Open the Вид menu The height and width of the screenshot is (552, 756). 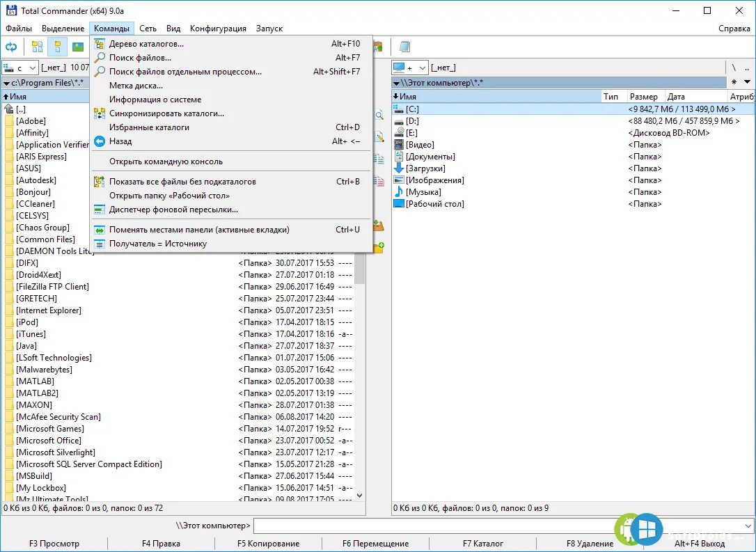pyautogui.click(x=173, y=29)
